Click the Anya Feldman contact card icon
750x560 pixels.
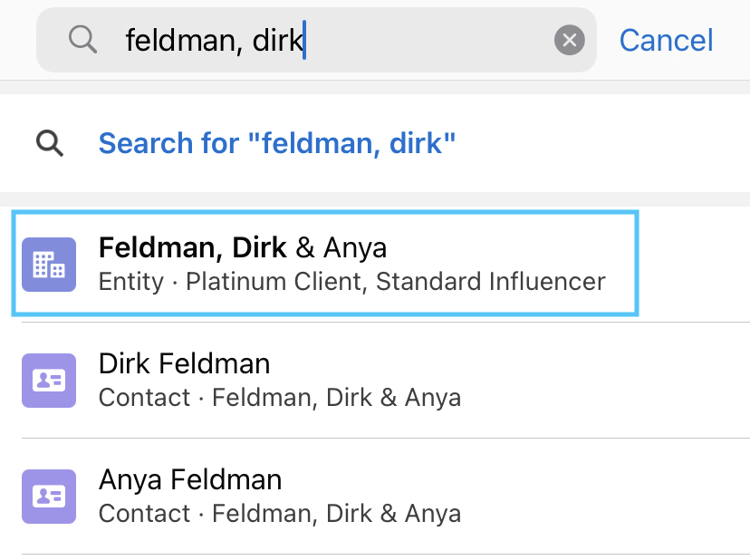[x=49, y=497]
